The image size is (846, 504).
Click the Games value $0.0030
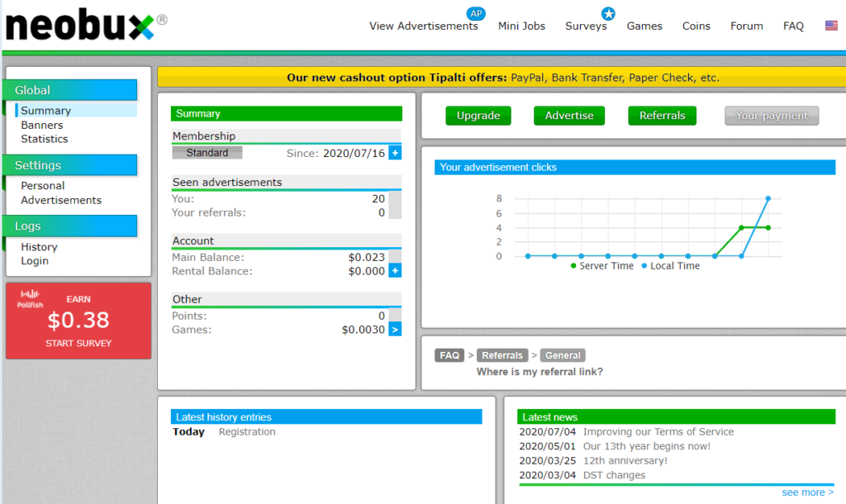(x=364, y=329)
